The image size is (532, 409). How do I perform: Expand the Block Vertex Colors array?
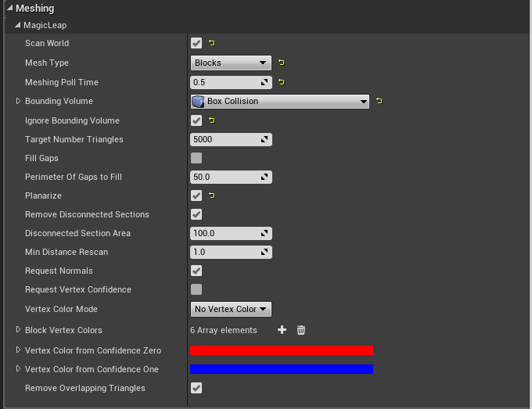click(19, 330)
